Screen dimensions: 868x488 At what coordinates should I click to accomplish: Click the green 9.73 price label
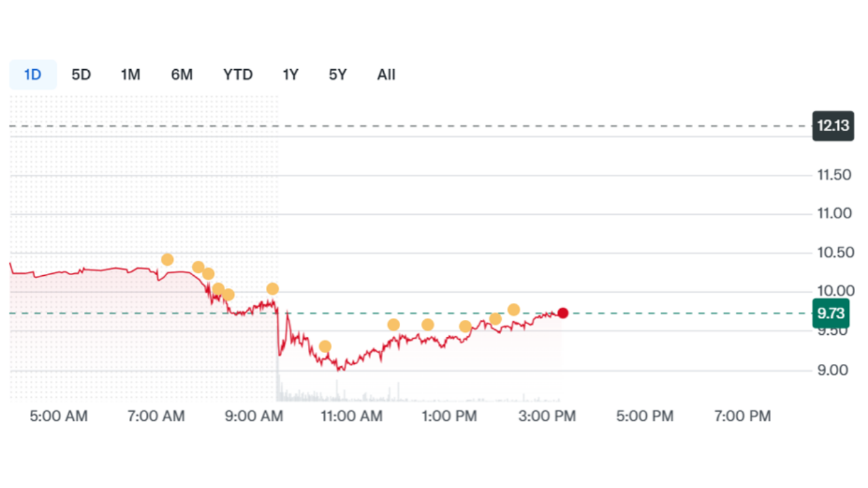pos(831,313)
